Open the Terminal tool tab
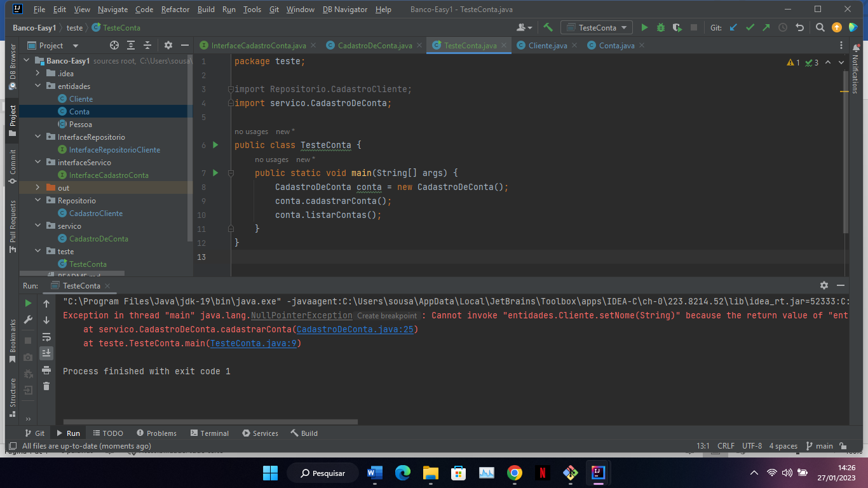 coord(209,433)
